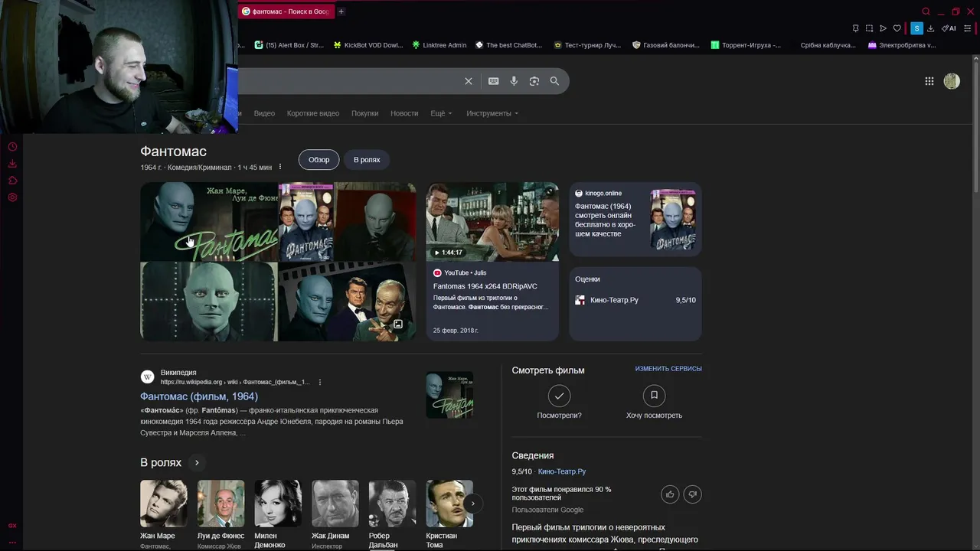Expand the В ролях section arrow
The height and width of the screenshot is (551, 980).
(x=197, y=463)
